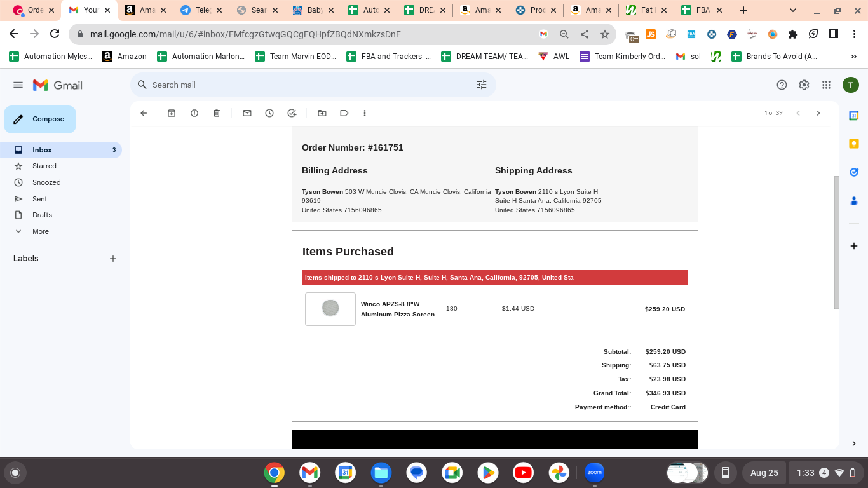Apply a label to this email

click(x=344, y=113)
